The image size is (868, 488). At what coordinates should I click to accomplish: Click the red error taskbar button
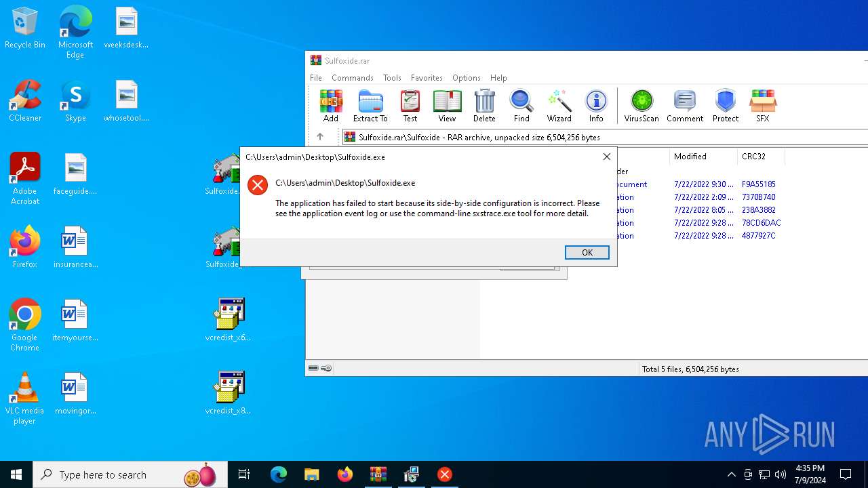pyautogui.click(x=444, y=474)
